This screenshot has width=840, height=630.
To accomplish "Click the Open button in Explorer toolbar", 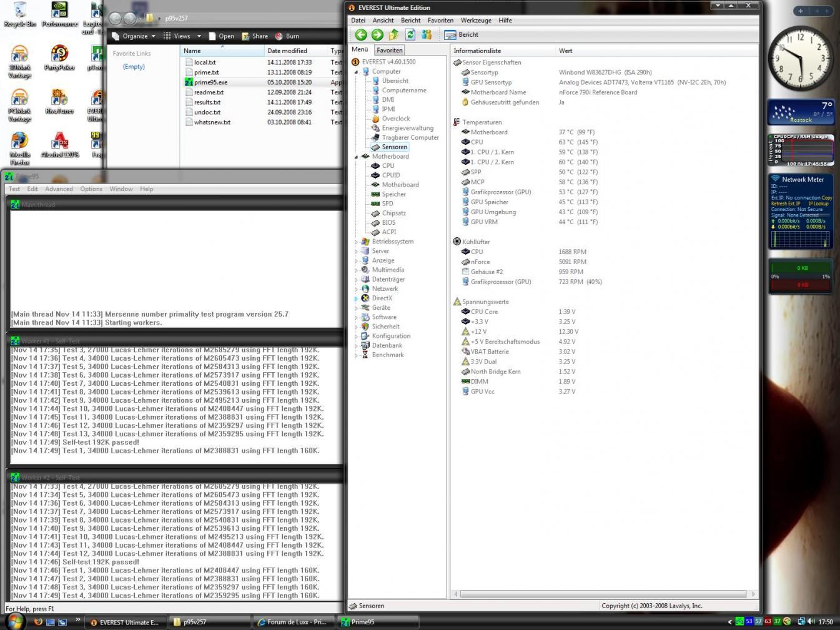I will [x=222, y=36].
